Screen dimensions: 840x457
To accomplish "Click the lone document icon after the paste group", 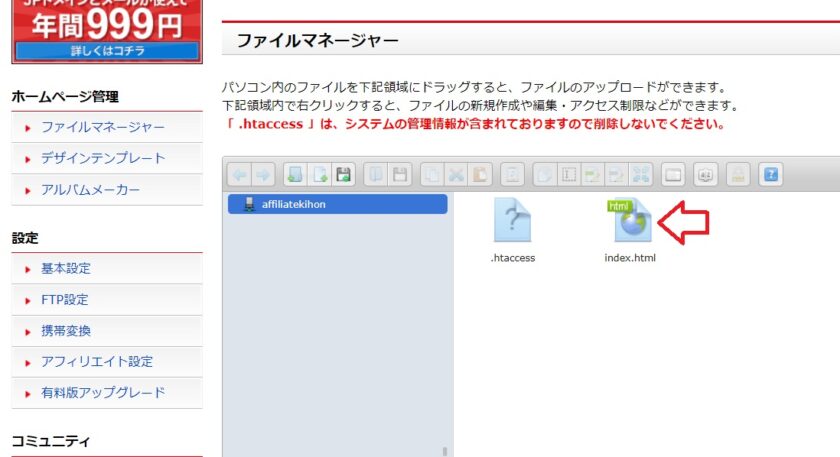I will [512, 175].
